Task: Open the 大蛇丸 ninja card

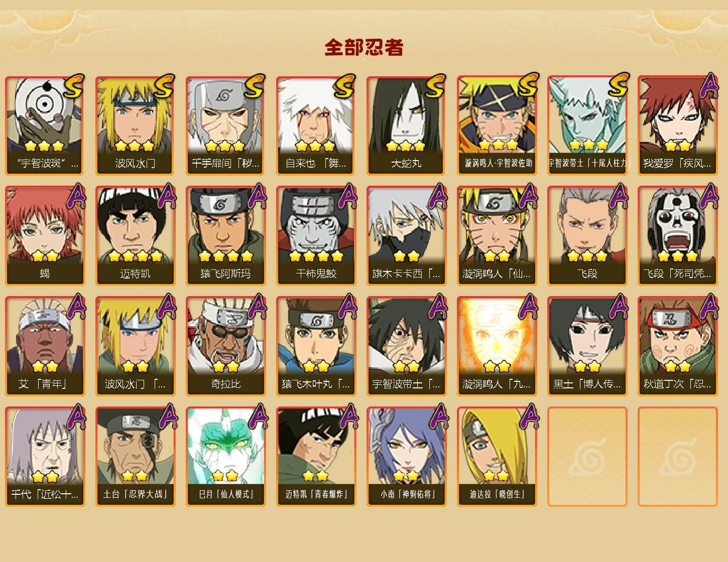Action: pyautogui.click(x=407, y=125)
